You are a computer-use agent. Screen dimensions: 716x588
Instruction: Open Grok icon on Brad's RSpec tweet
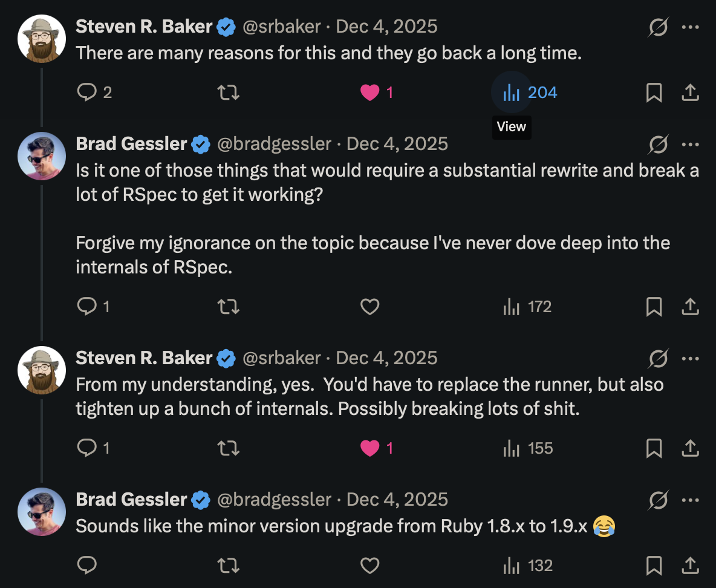point(658,145)
